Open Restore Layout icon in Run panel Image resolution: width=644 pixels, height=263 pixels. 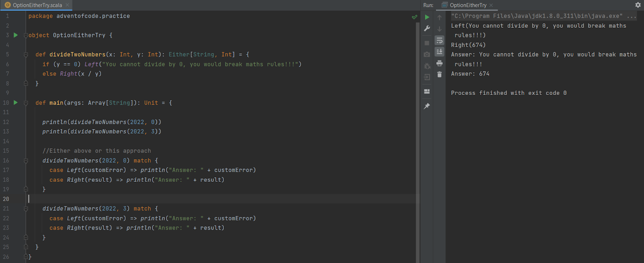pyautogui.click(x=427, y=91)
